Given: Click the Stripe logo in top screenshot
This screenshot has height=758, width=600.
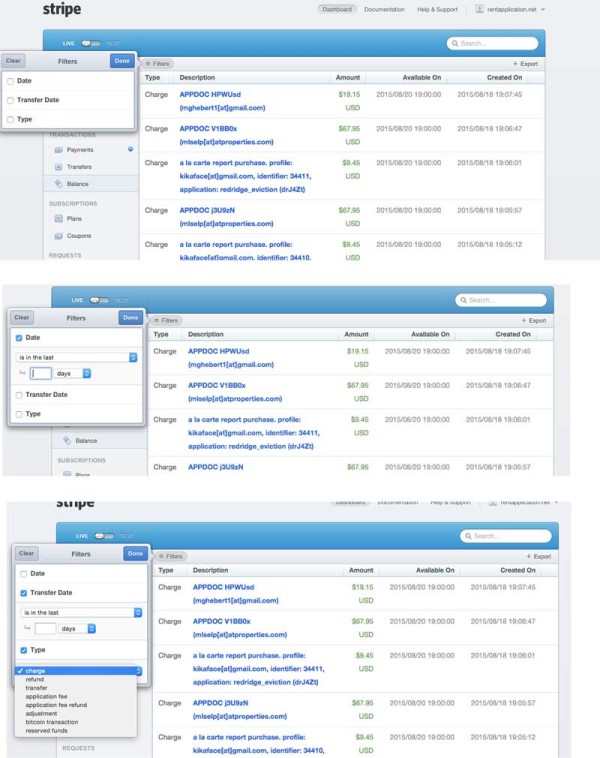Looking at the screenshot, I should (62, 9).
